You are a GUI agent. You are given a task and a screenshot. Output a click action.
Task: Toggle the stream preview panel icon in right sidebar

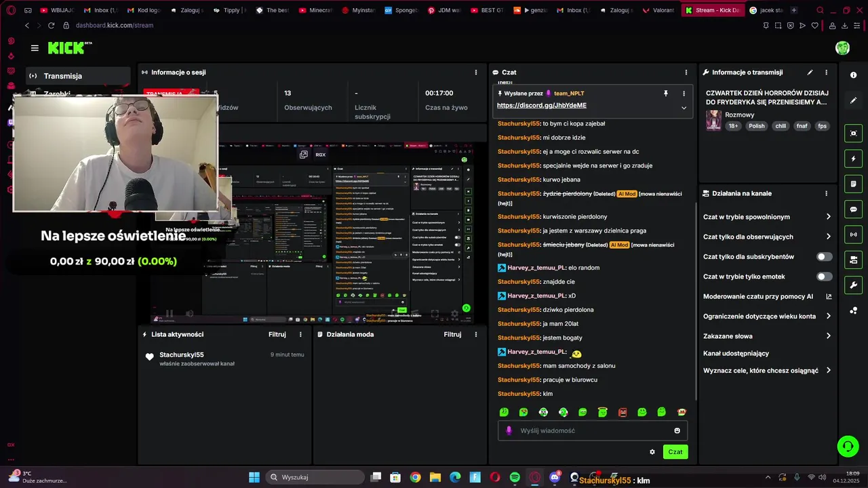853,133
